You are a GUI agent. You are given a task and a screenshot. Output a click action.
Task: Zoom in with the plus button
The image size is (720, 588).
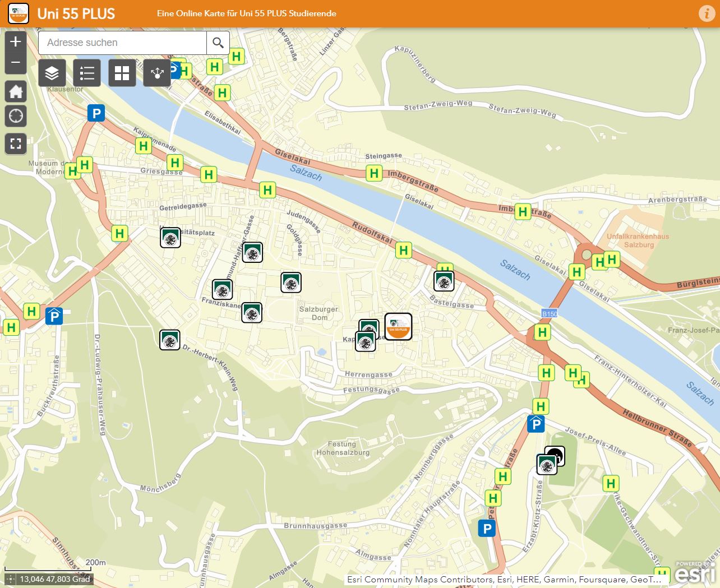pyautogui.click(x=16, y=41)
